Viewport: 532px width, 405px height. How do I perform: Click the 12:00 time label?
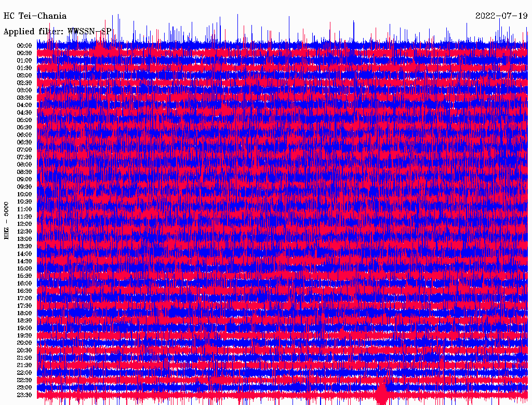coord(24,224)
